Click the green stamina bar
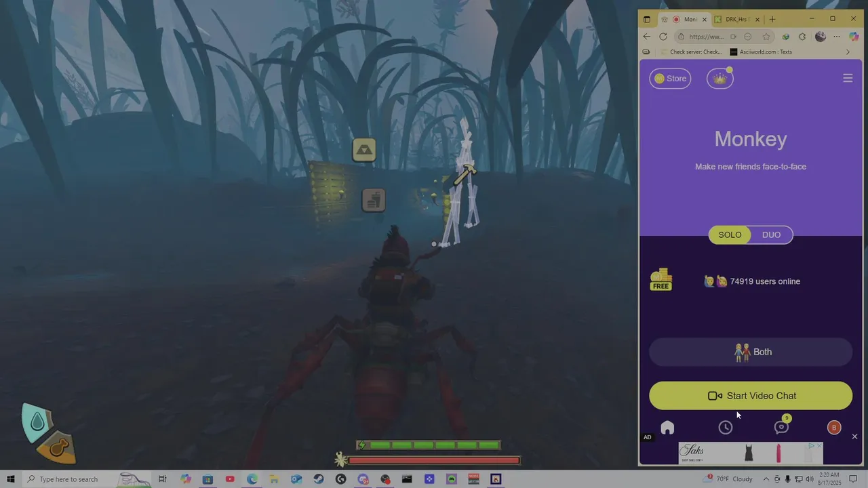Image resolution: width=868 pixels, height=488 pixels. pyautogui.click(x=429, y=445)
